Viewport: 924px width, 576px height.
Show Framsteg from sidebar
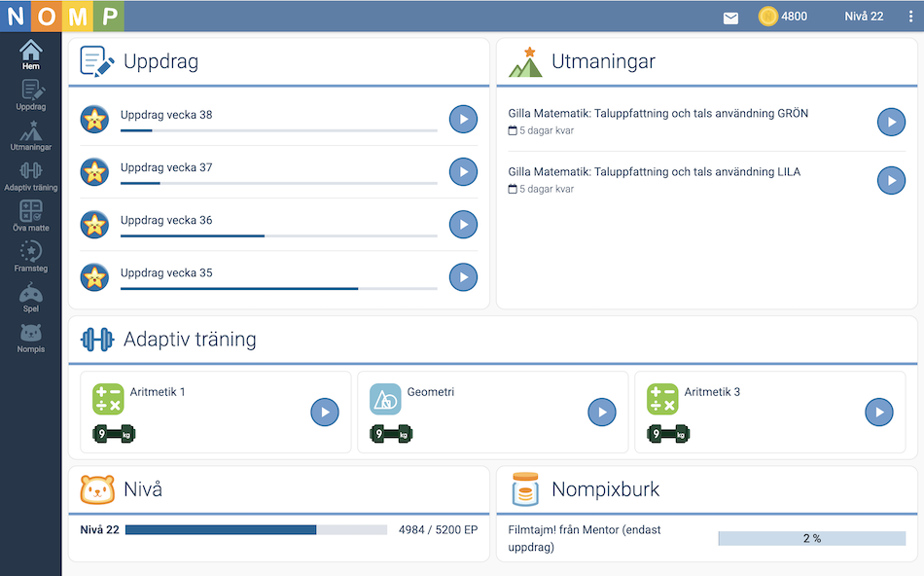point(31,256)
